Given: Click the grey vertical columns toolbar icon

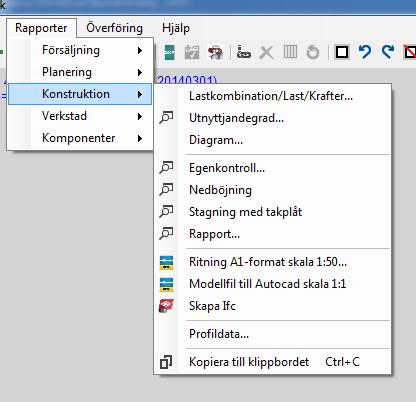Looking at the screenshot, I should point(290,52).
